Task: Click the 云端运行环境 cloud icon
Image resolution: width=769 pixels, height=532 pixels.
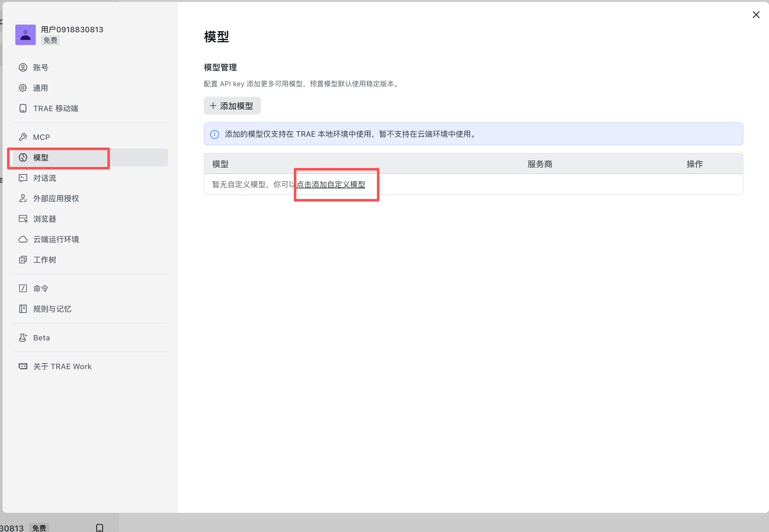Action: pos(23,239)
